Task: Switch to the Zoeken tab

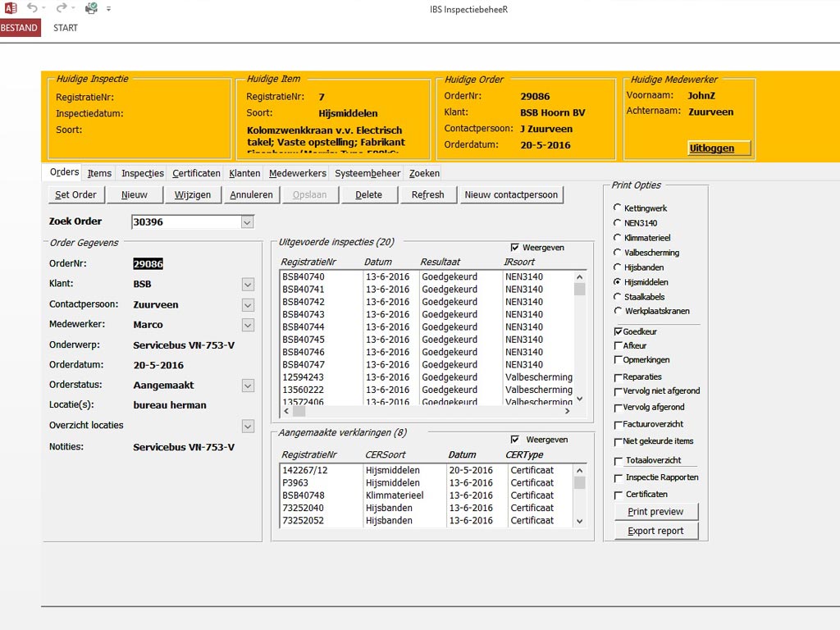Action: tap(424, 173)
